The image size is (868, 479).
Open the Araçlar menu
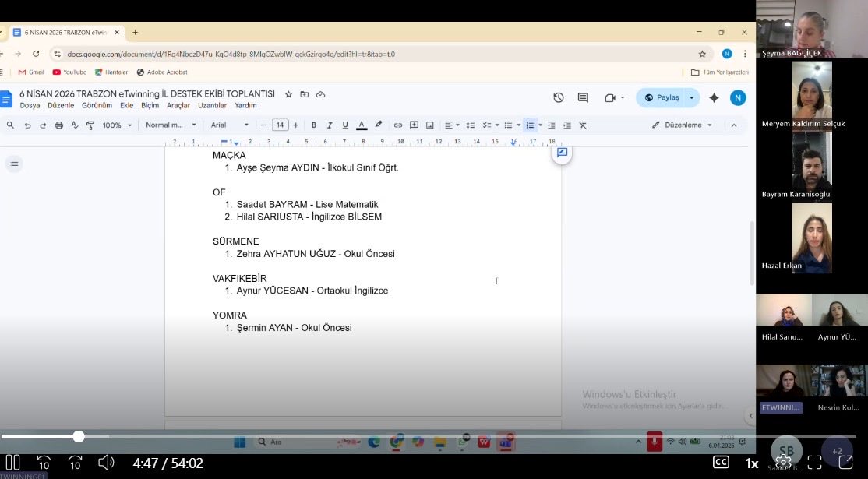(x=178, y=106)
